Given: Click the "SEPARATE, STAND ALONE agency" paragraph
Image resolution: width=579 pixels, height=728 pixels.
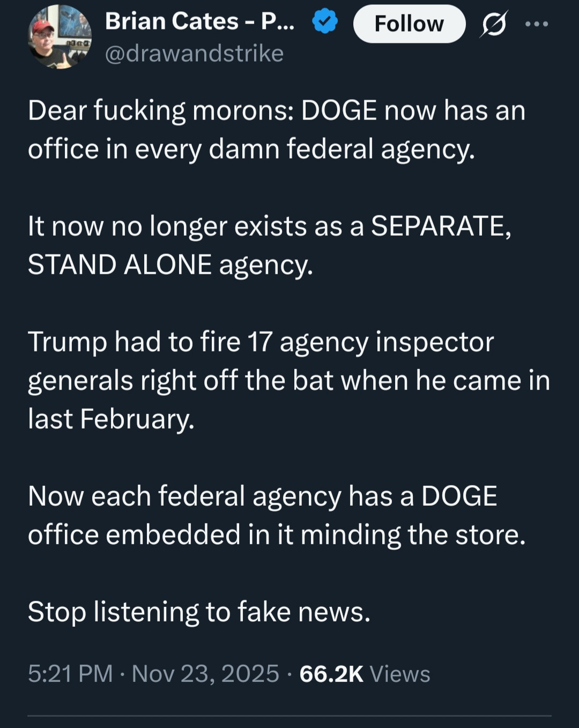Looking at the screenshot, I should tap(270, 245).
